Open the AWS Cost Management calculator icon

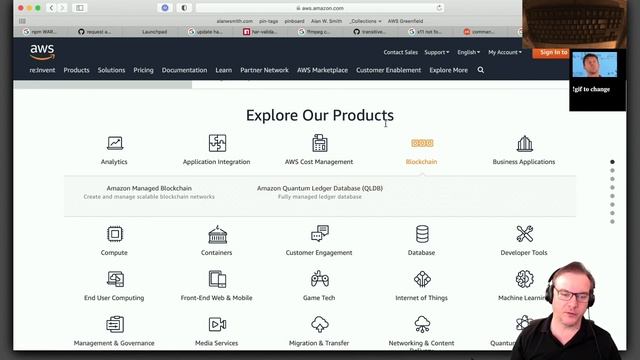coord(320,143)
